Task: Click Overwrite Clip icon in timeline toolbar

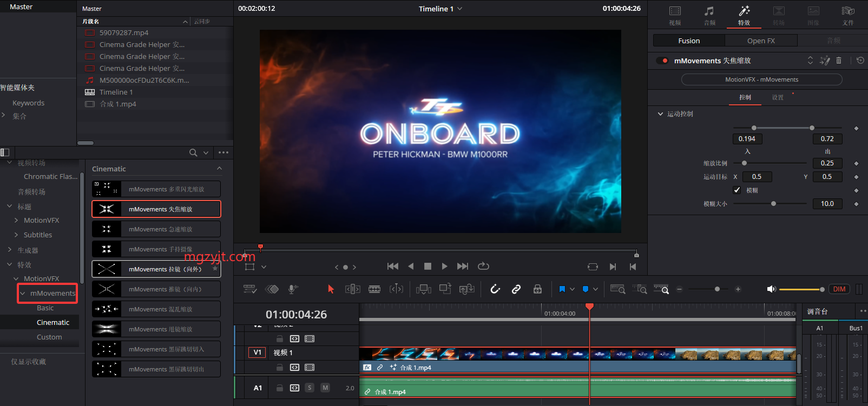Action: tap(445, 289)
